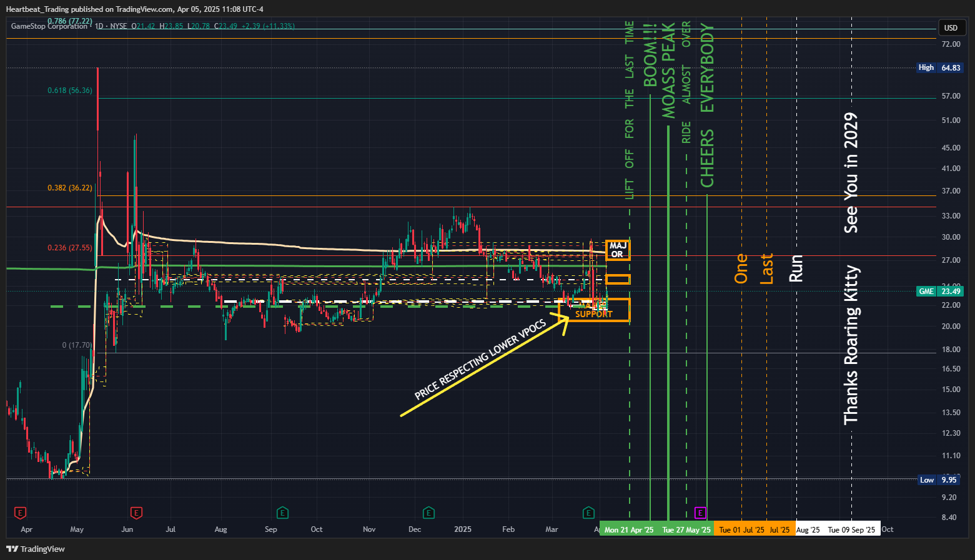Screen dimensions: 975x560
Task: Click the NYSE exchange label in legend
Action: (119, 26)
